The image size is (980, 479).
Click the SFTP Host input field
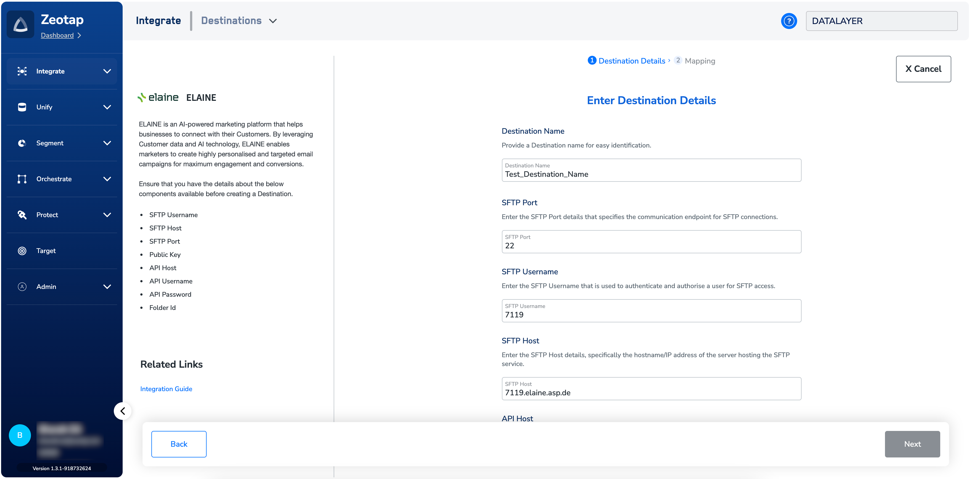coord(651,392)
